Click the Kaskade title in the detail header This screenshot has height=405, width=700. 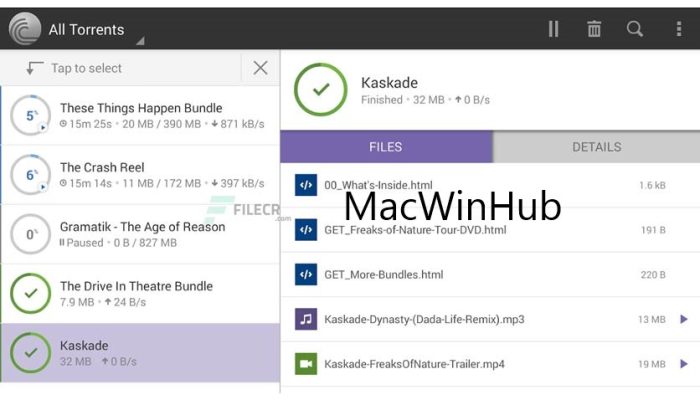coord(389,83)
